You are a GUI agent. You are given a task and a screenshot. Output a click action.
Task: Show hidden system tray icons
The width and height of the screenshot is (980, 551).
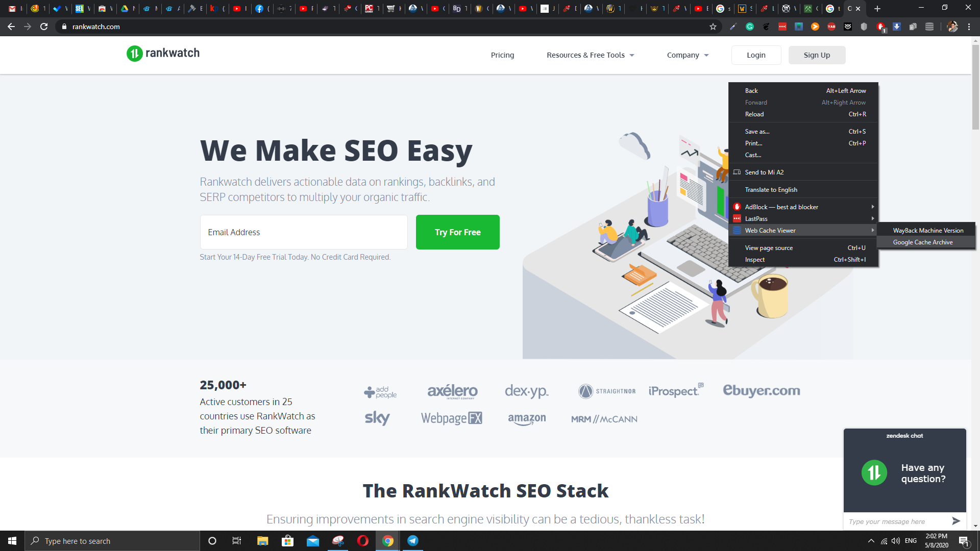pyautogui.click(x=871, y=541)
